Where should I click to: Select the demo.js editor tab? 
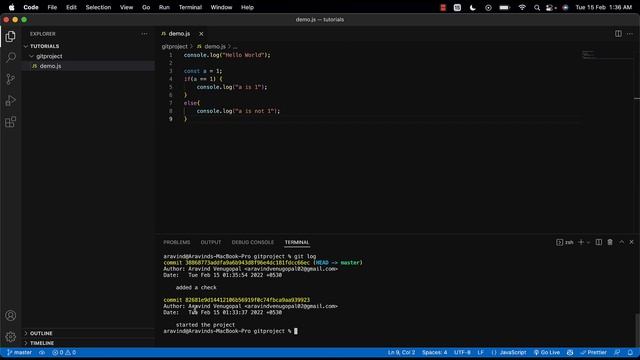click(x=179, y=34)
